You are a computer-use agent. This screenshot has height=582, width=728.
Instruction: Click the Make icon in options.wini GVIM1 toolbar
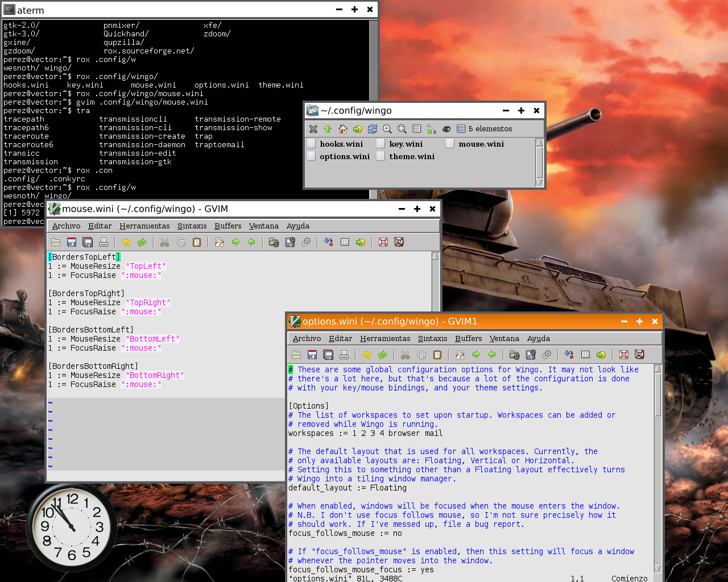(x=569, y=355)
